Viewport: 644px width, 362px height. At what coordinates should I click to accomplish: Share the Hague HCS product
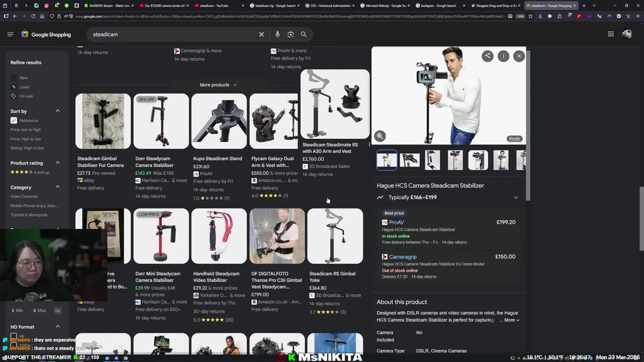point(488,56)
